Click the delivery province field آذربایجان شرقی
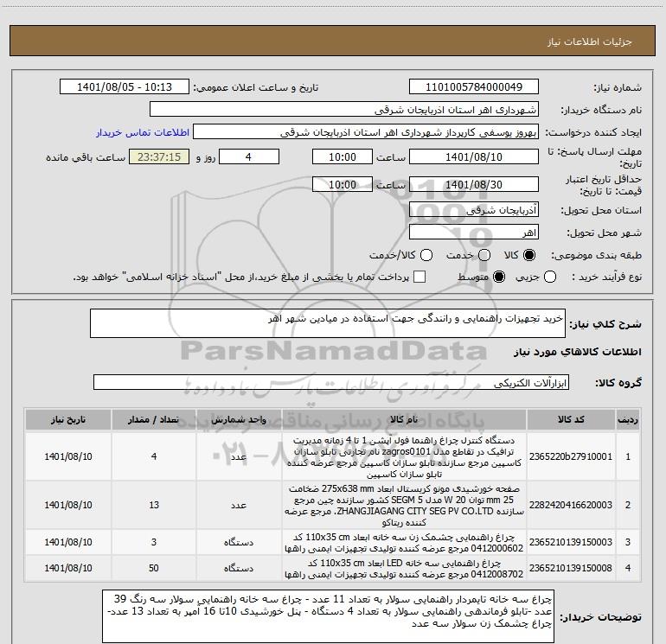The height and width of the screenshot is (644, 666). 474,210
